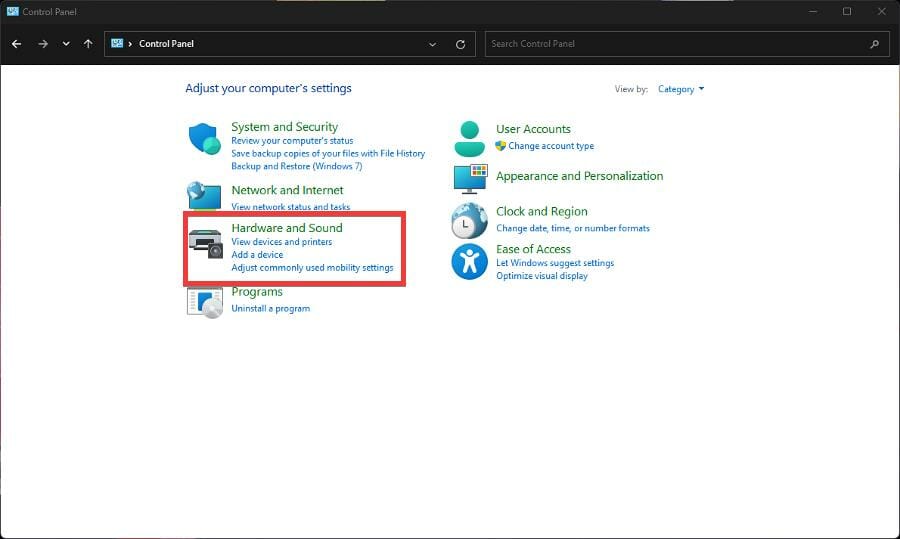The height and width of the screenshot is (539, 900).
Task: Open Save backup copies with File History
Action: pyautogui.click(x=328, y=153)
